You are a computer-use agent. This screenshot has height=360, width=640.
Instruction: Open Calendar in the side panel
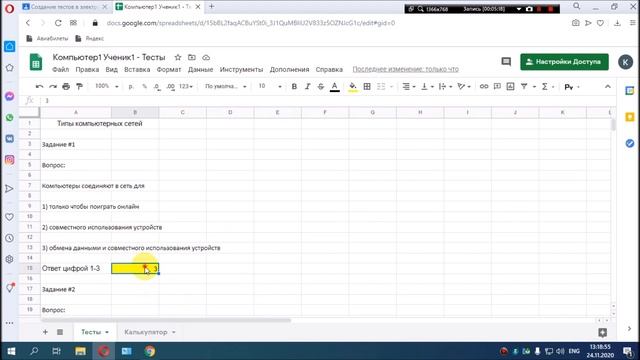tap(630, 91)
